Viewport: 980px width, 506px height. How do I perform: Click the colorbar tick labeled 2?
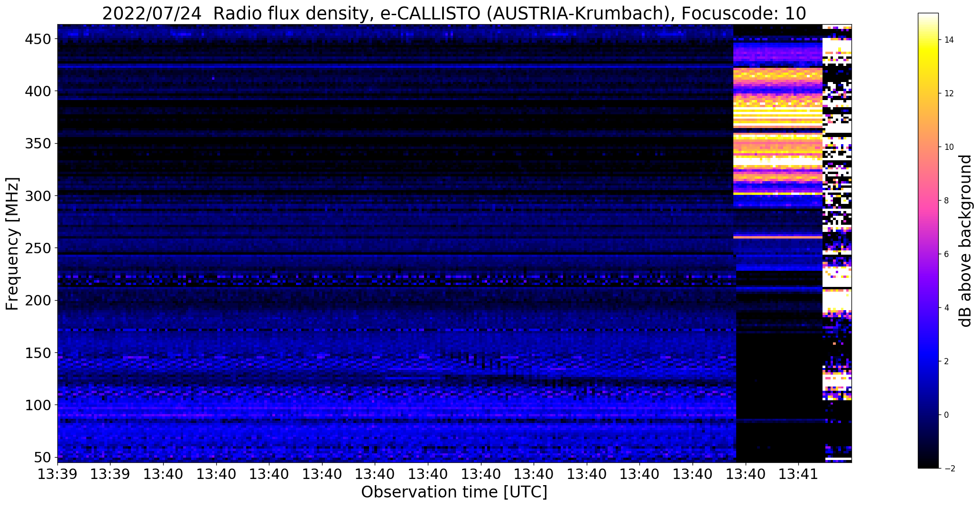point(947,361)
